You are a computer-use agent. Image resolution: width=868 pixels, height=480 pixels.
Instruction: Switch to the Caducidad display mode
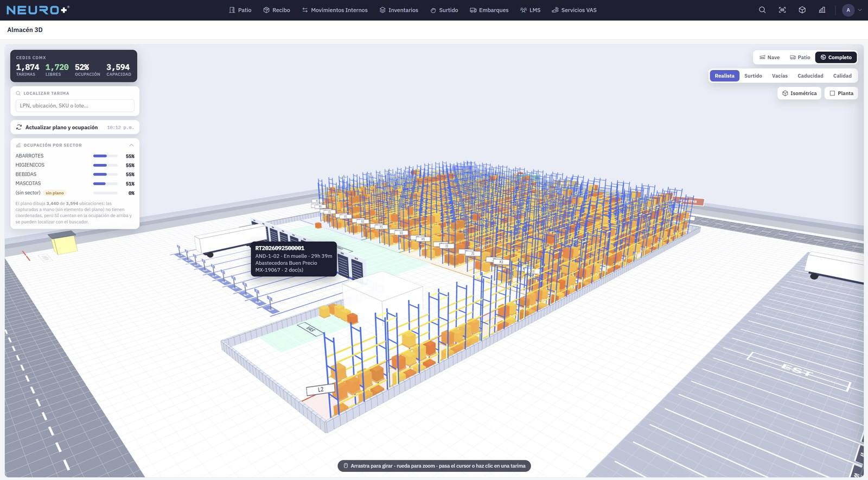(x=810, y=75)
